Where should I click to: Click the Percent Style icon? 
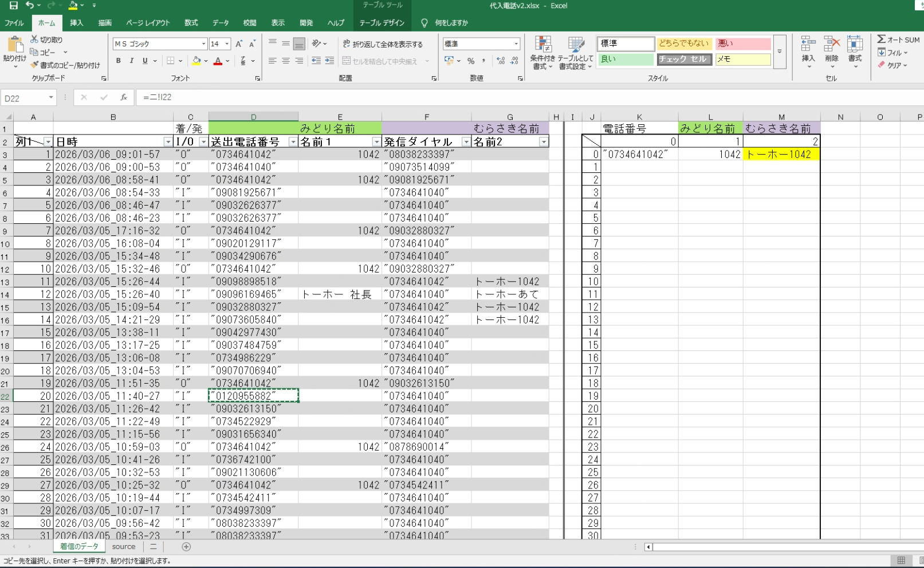pos(471,61)
